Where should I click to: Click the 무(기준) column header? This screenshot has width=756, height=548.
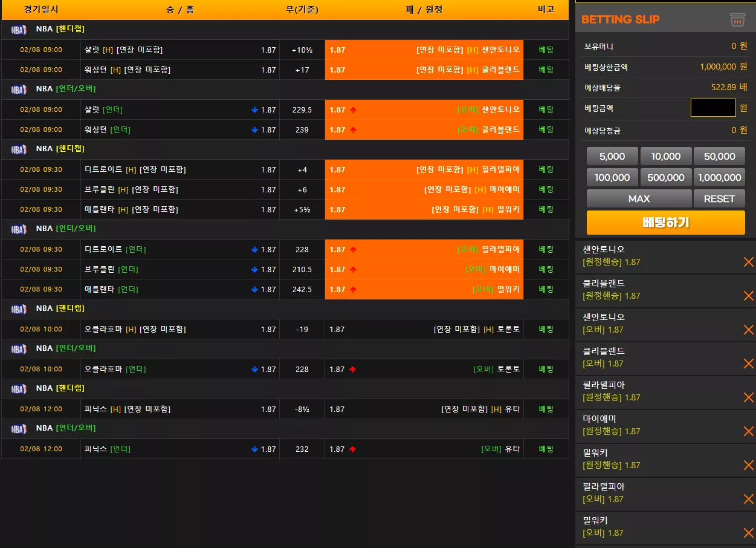(302, 10)
